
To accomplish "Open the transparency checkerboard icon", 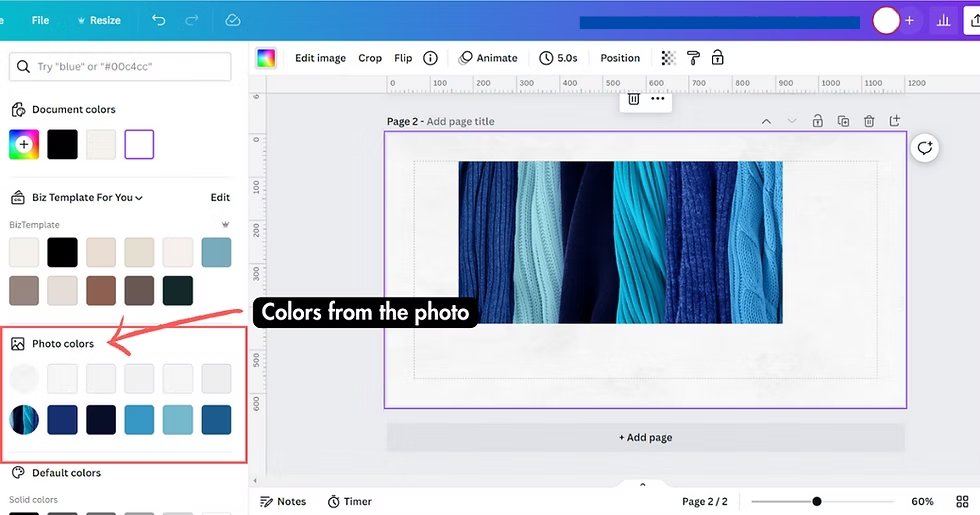I will click(x=668, y=58).
